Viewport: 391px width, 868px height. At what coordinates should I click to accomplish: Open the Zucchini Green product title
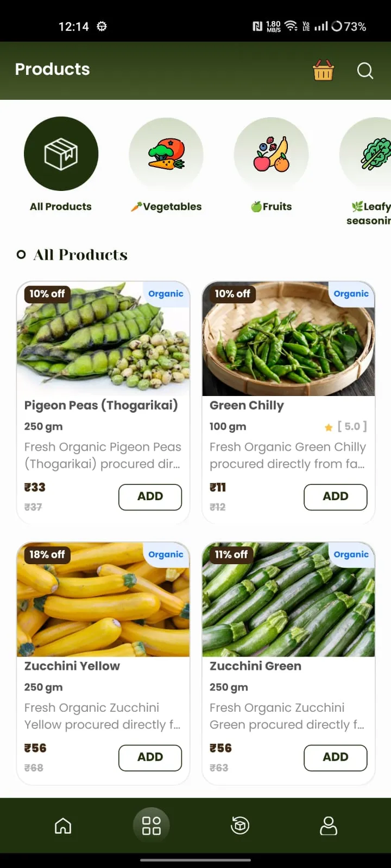[255, 666]
